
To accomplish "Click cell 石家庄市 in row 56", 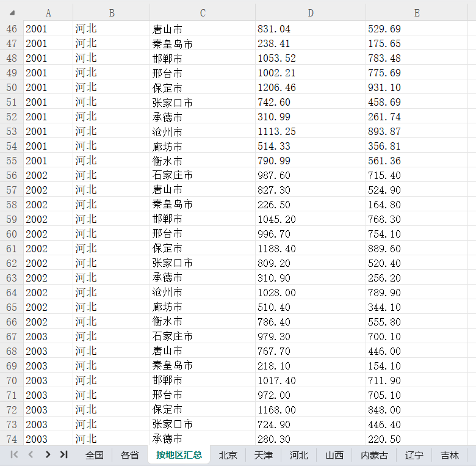I will click(x=203, y=175).
